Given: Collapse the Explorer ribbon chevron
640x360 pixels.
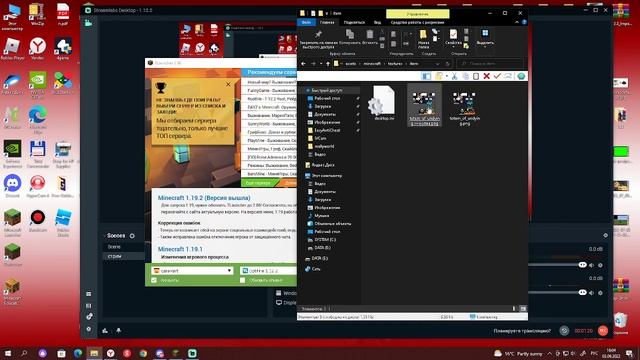Looking at the screenshot, I should [x=517, y=22].
